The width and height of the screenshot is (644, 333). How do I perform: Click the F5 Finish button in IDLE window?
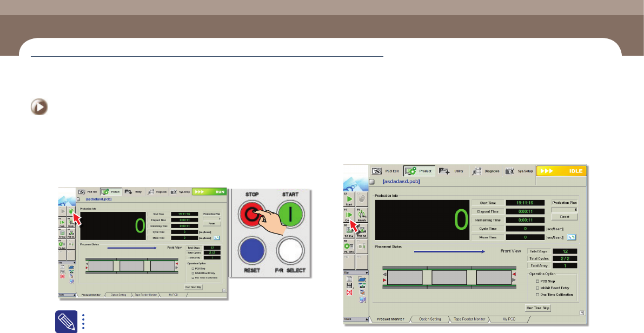point(362,215)
